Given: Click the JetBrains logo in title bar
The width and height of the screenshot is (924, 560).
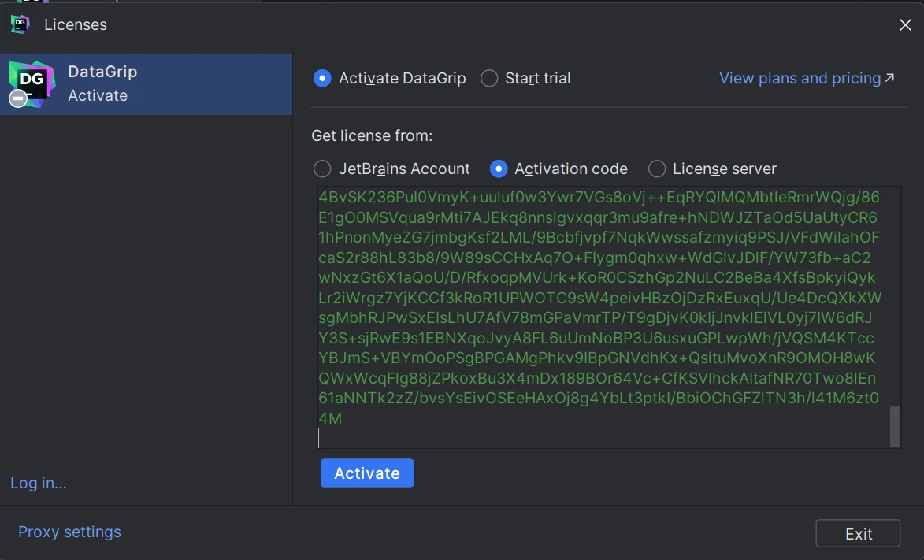Looking at the screenshot, I should coord(20,24).
